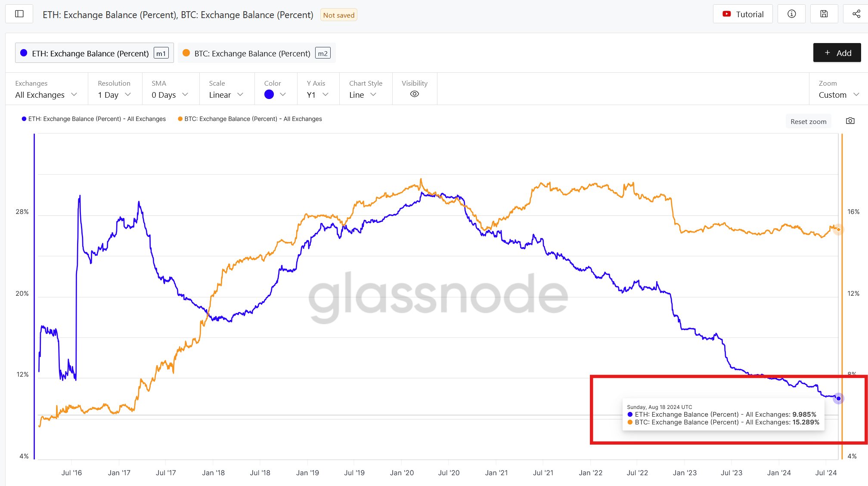Click the Add button to add a metric
Viewport: 868px width, 486px height.
tap(837, 53)
